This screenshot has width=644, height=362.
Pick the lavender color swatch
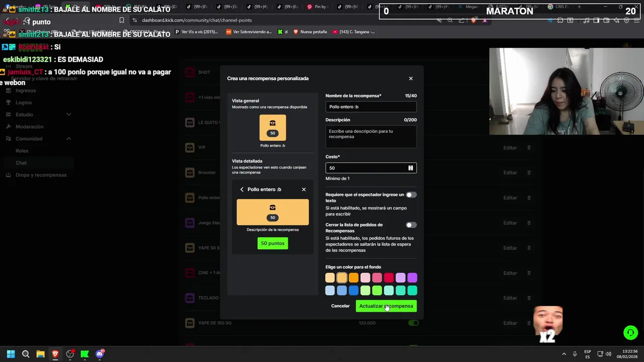pyautogui.click(x=400, y=278)
